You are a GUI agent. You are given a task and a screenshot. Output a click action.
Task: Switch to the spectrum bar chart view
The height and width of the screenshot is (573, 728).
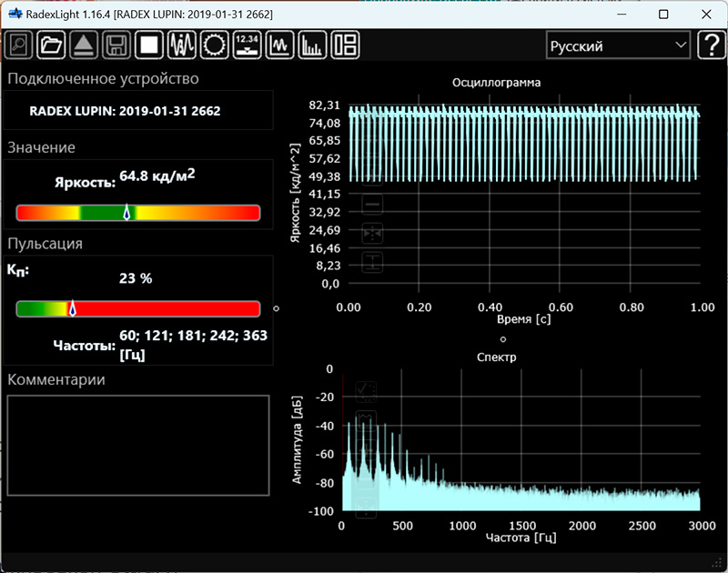point(313,45)
